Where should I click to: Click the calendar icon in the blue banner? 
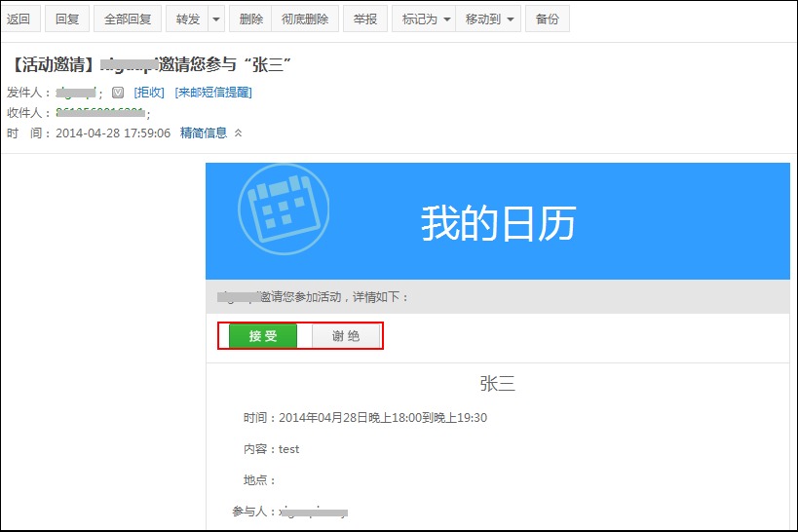[x=284, y=209]
